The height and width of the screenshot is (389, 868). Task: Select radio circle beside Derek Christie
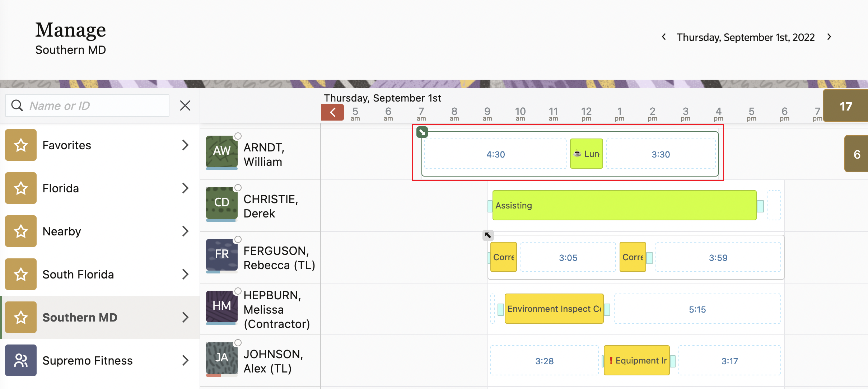(x=238, y=188)
